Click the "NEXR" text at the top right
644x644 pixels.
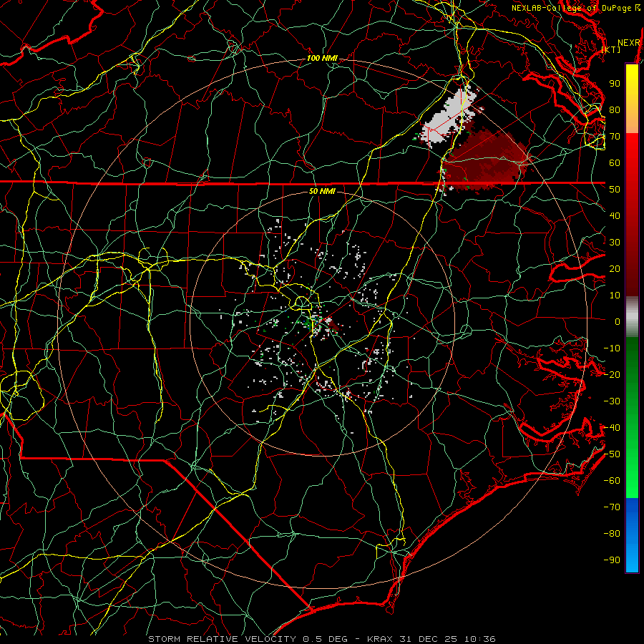pos(628,43)
